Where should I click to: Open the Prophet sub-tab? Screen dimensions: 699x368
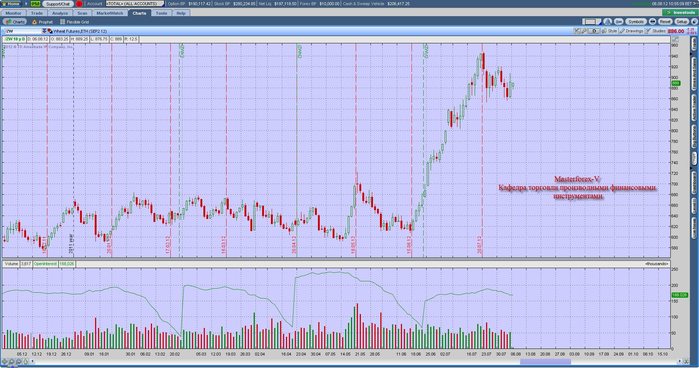click(43, 21)
